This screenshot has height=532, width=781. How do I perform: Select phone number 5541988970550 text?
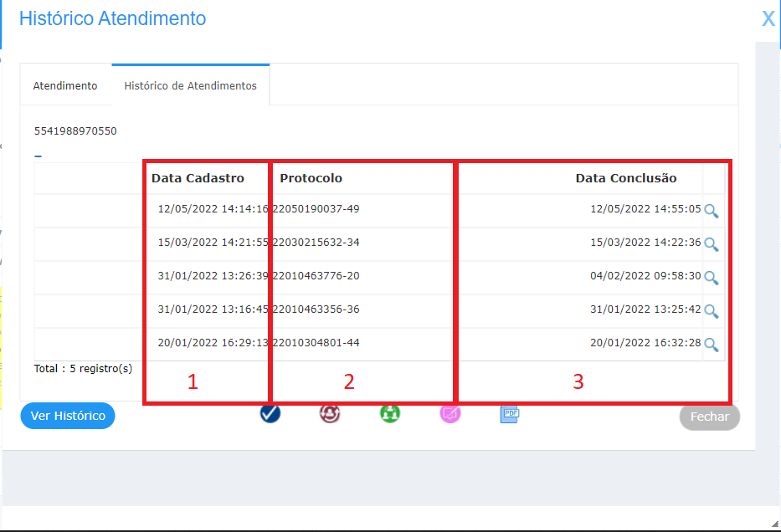(x=75, y=130)
